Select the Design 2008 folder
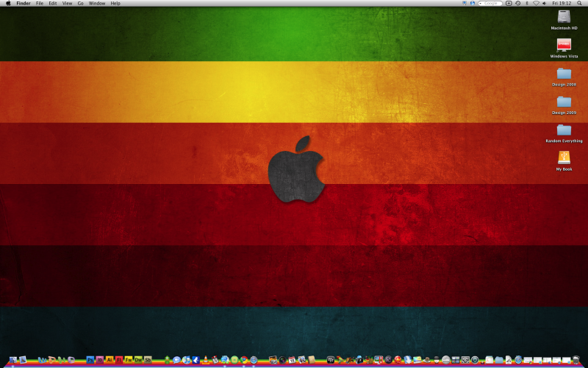The width and height of the screenshot is (588, 368). [564, 74]
